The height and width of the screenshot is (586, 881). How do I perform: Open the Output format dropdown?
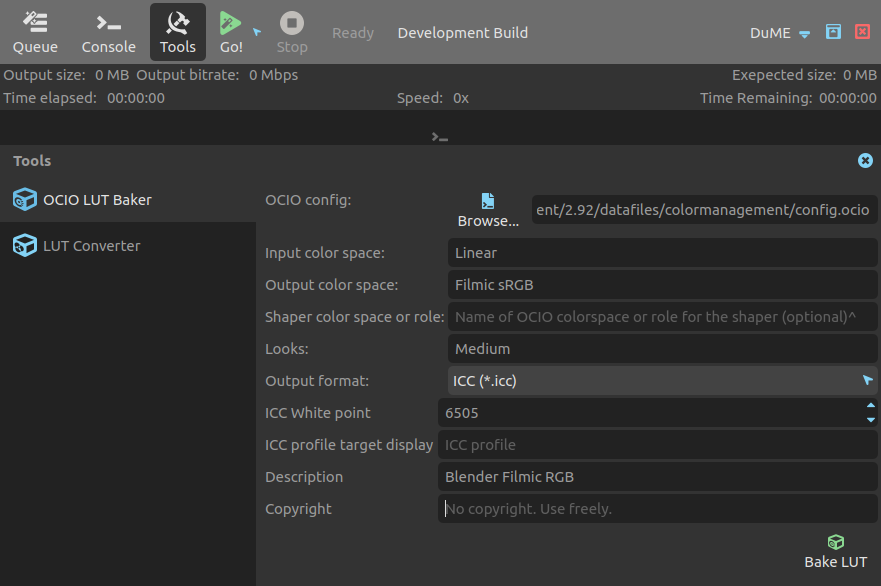point(662,381)
